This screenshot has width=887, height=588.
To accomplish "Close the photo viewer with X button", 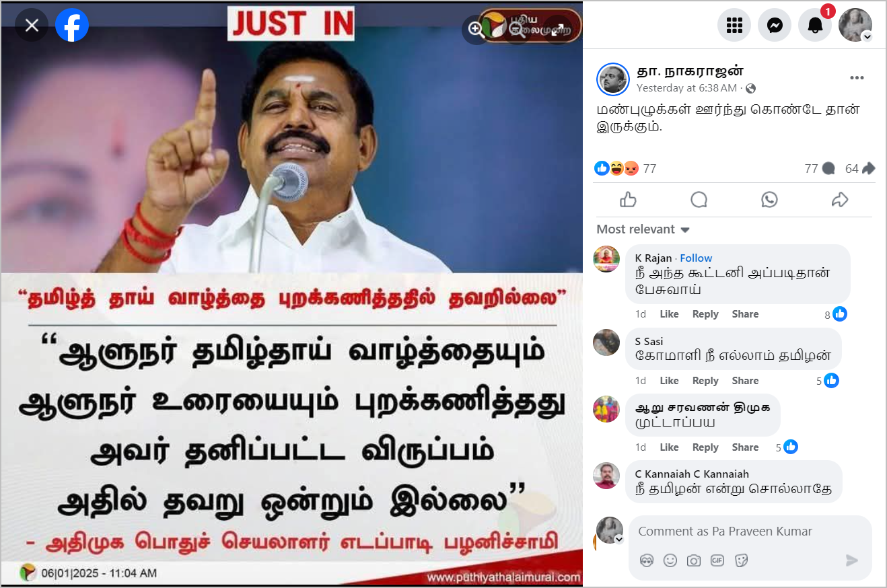I will [x=32, y=26].
